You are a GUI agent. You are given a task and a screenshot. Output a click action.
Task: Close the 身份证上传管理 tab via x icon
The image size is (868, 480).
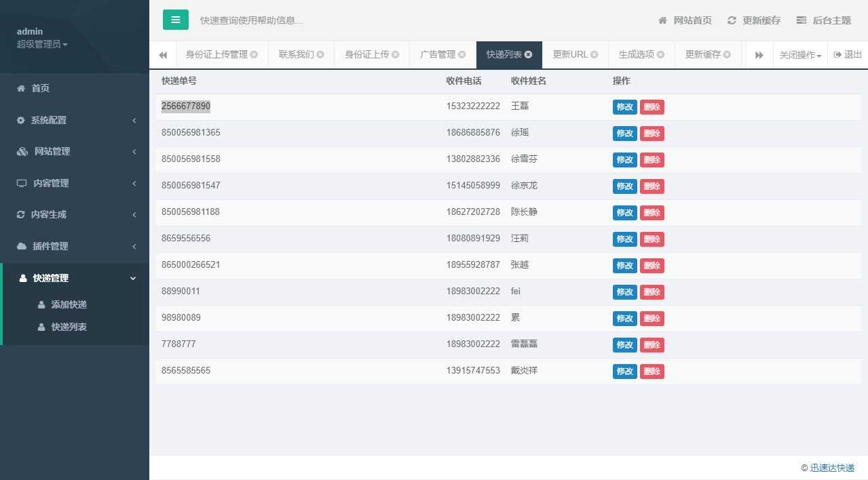pyautogui.click(x=254, y=54)
